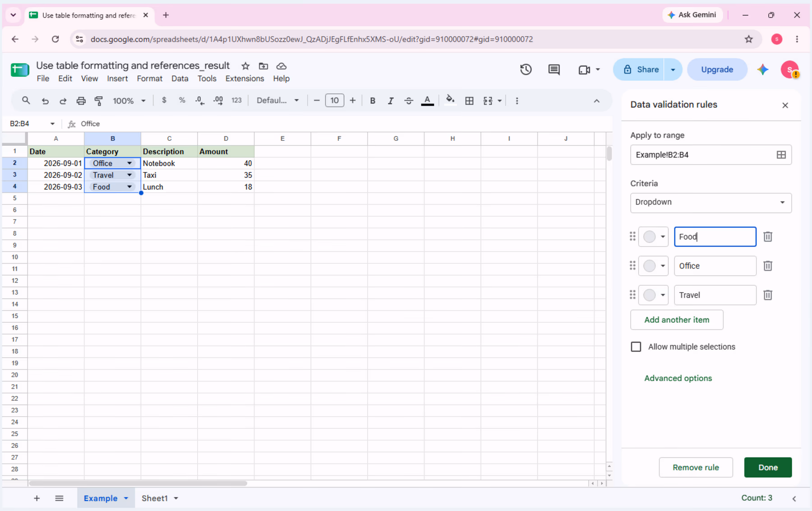Open the Format menu

click(149, 79)
